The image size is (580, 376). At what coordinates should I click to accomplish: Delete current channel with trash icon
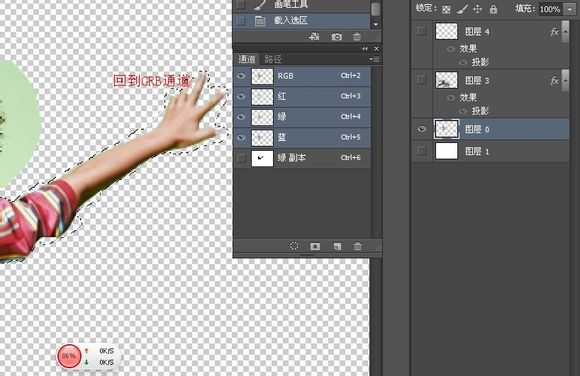click(x=357, y=246)
